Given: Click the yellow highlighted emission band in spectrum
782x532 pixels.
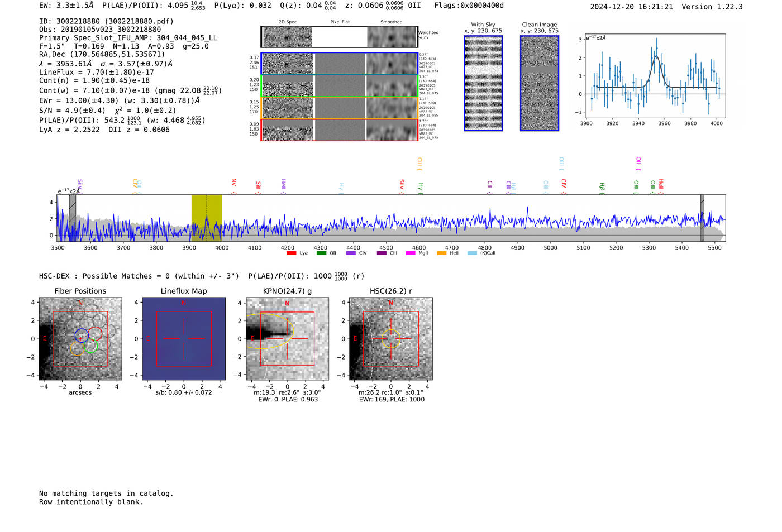Looking at the screenshot, I should 206,218.
